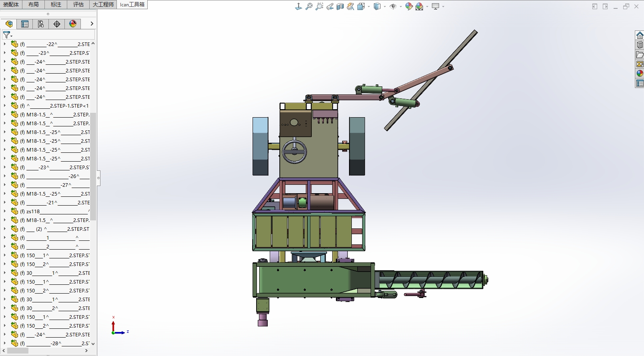Go back to Previous View
The image size is (644, 356).
[330, 6]
